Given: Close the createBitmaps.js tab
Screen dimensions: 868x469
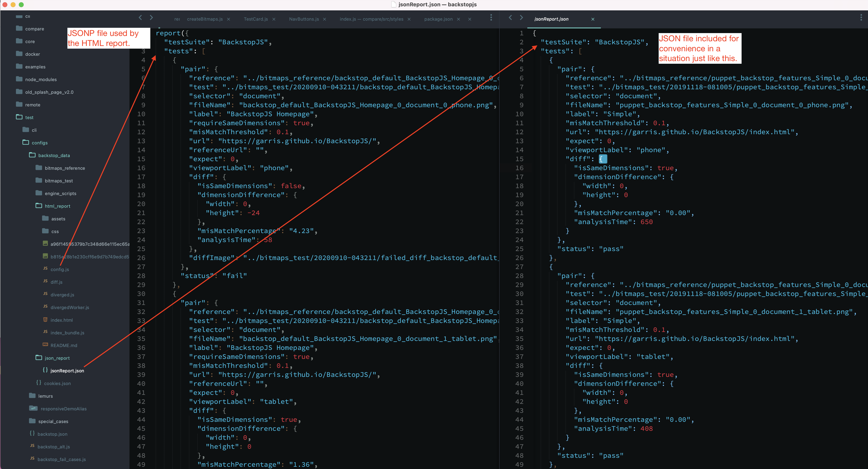Looking at the screenshot, I should [229, 19].
